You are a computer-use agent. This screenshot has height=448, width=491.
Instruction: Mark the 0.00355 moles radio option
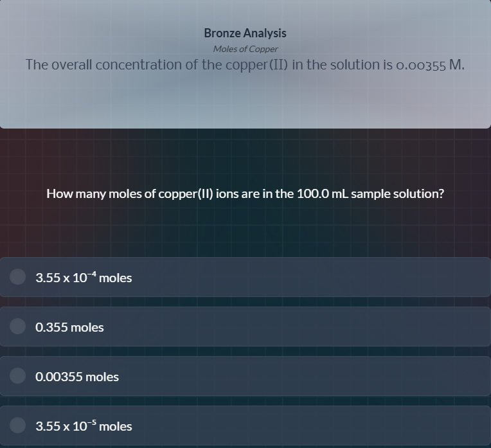[x=18, y=376]
